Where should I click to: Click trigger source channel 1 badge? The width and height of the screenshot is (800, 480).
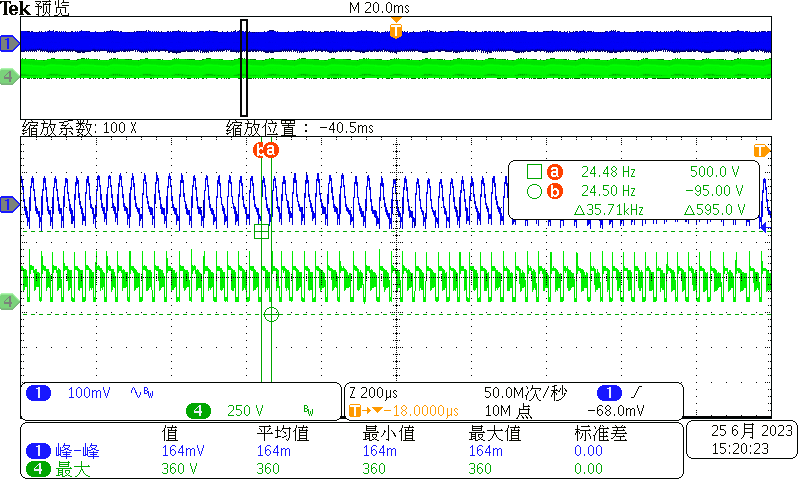[x=609, y=393]
